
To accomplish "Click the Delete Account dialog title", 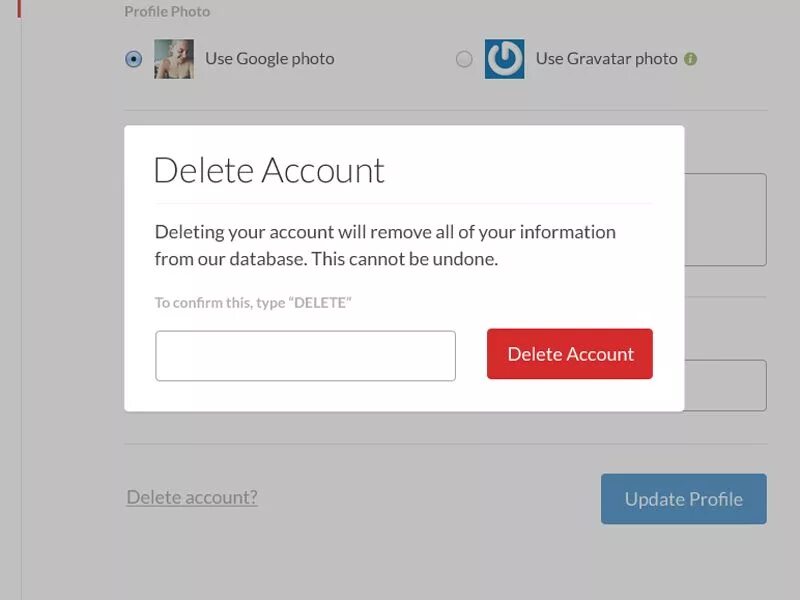I will [x=268, y=170].
